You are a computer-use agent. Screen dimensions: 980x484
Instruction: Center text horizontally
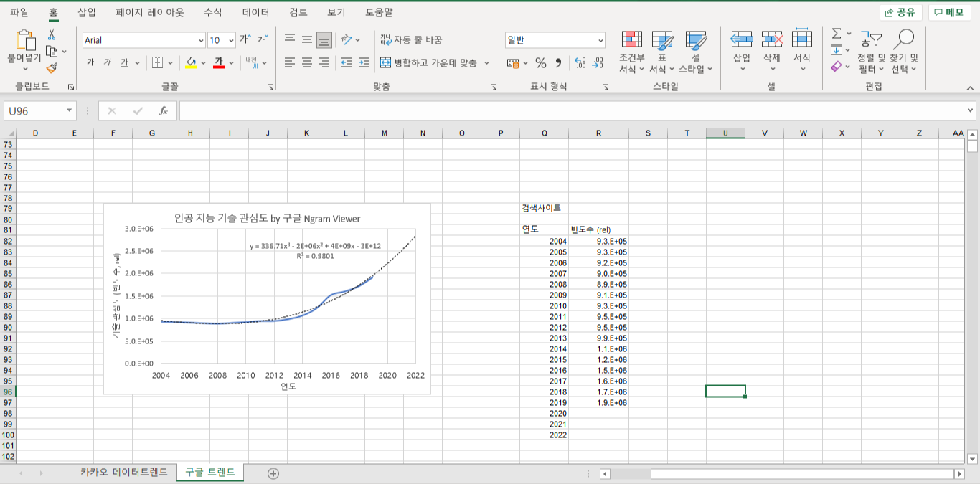tap(307, 63)
